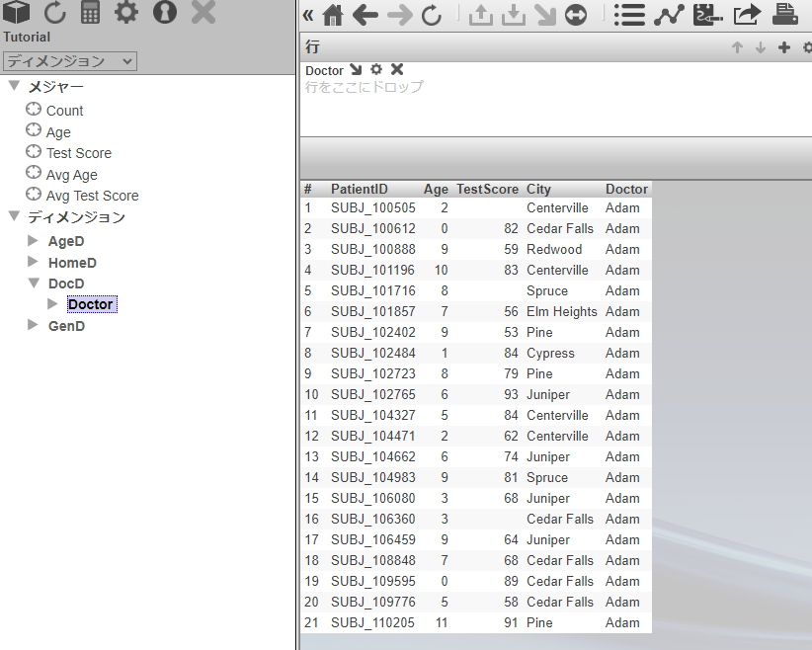The image size is (812, 650).
Task: Click the 行をここにドロップ drop area
Action: click(365, 87)
